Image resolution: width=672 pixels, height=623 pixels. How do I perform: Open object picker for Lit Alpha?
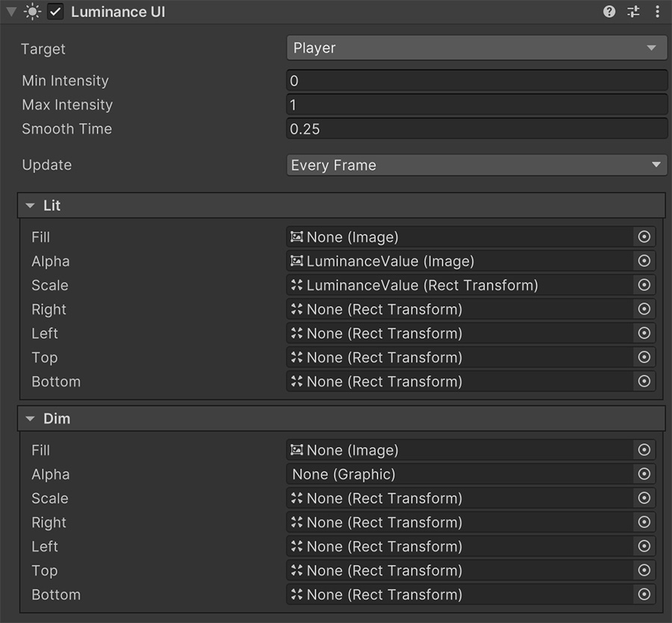pos(644,260)
